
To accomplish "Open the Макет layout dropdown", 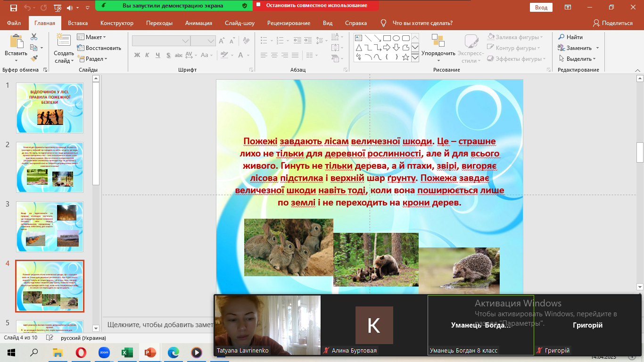I will 91,37.
